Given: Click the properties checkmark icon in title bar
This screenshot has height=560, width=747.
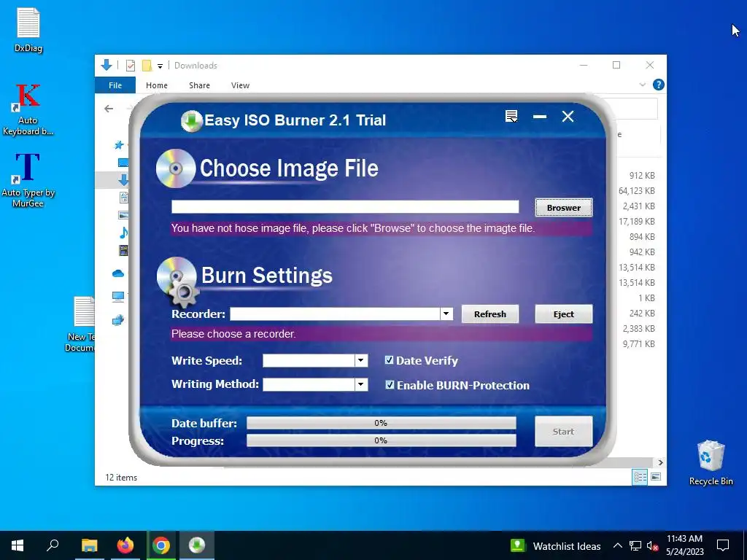Looking at the screenshot, I should pyautogui.click(x=131, y=66).
